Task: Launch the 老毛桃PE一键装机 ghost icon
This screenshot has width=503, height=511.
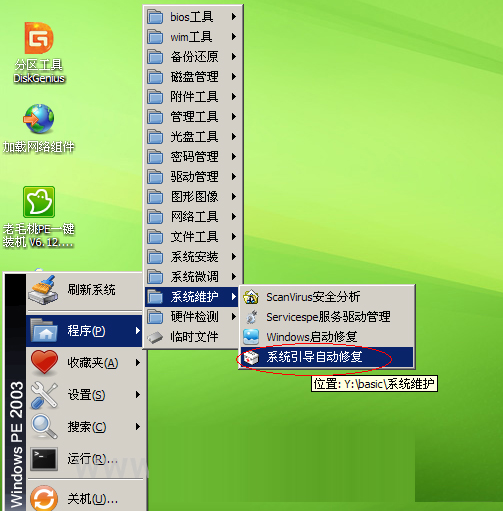Action: 39,202
